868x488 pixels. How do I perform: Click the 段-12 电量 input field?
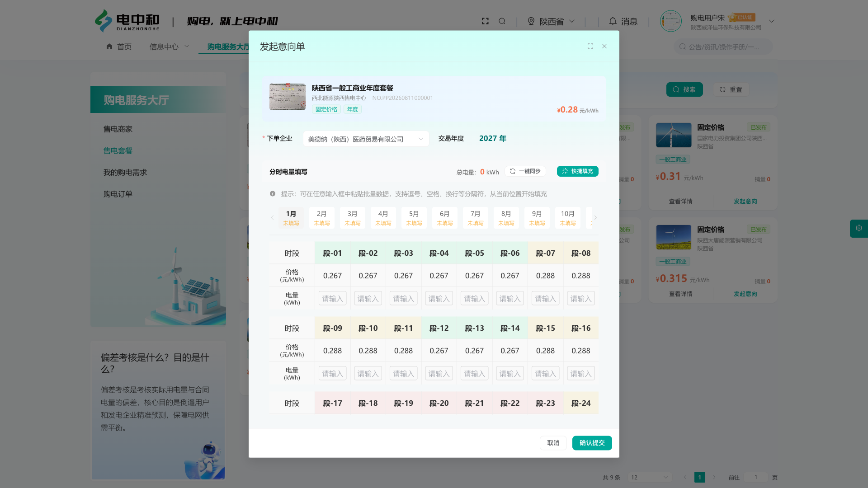click(439, 373)
